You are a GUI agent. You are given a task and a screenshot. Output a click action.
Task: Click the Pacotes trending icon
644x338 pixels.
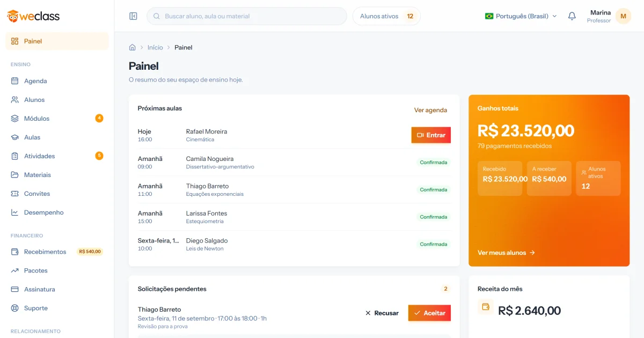14,270
